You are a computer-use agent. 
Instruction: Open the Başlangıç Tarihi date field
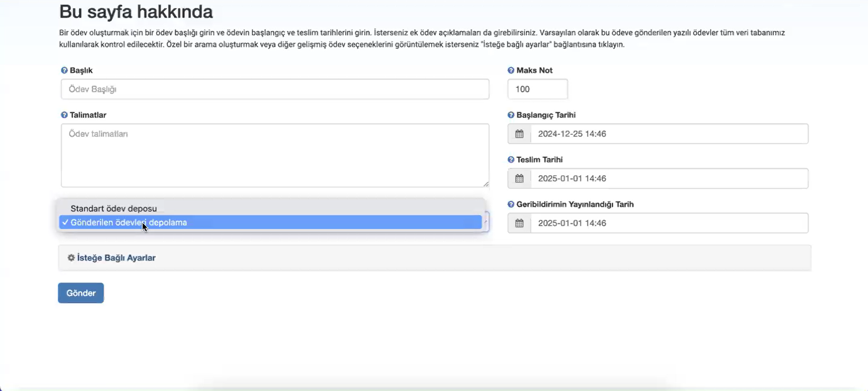tap(669, 134)
